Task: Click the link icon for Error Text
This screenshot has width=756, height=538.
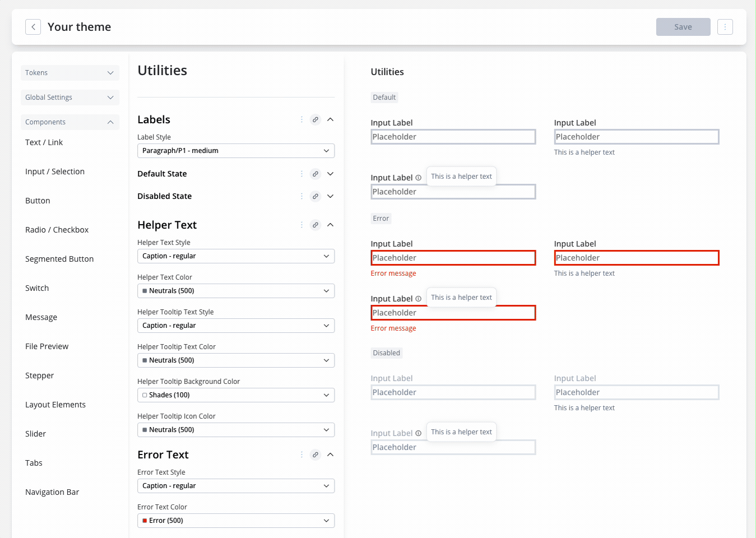Action: [316, 454]
